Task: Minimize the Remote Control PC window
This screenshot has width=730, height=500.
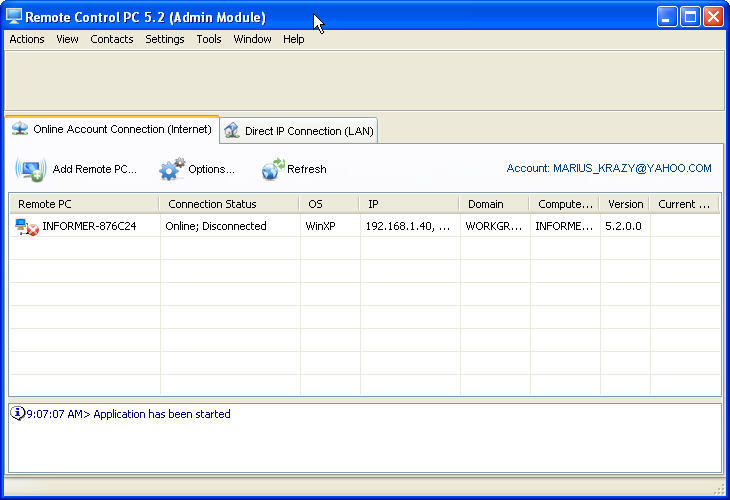Action: (x=667, y=17)
